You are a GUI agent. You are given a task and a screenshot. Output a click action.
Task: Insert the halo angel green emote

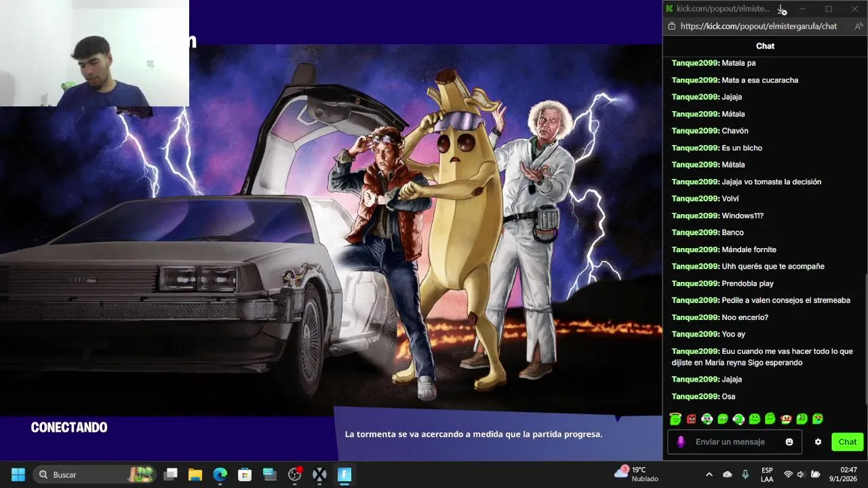(675, 419)
